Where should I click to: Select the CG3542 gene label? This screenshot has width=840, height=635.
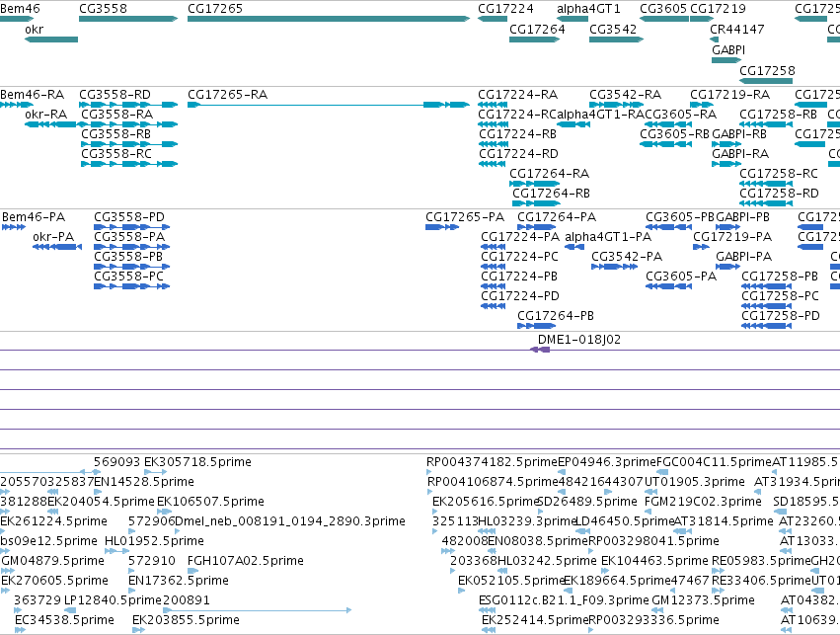point(613,30)
